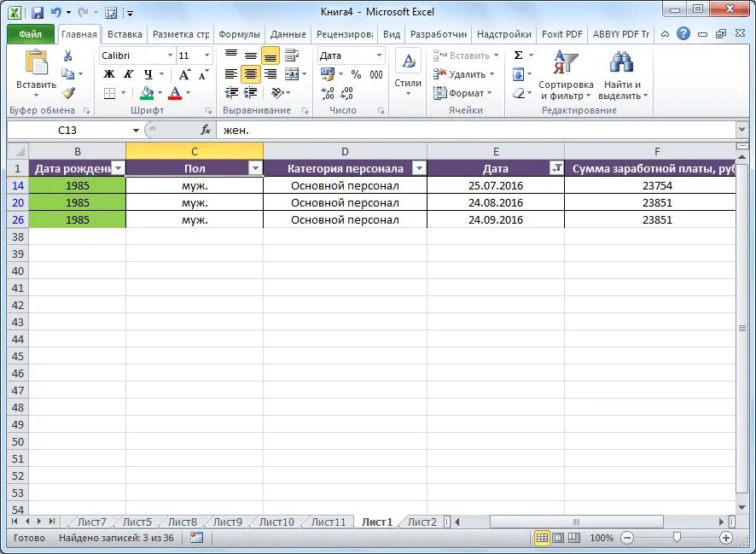Open filter dropdown for Дата рождения

(x=118, y=168)
